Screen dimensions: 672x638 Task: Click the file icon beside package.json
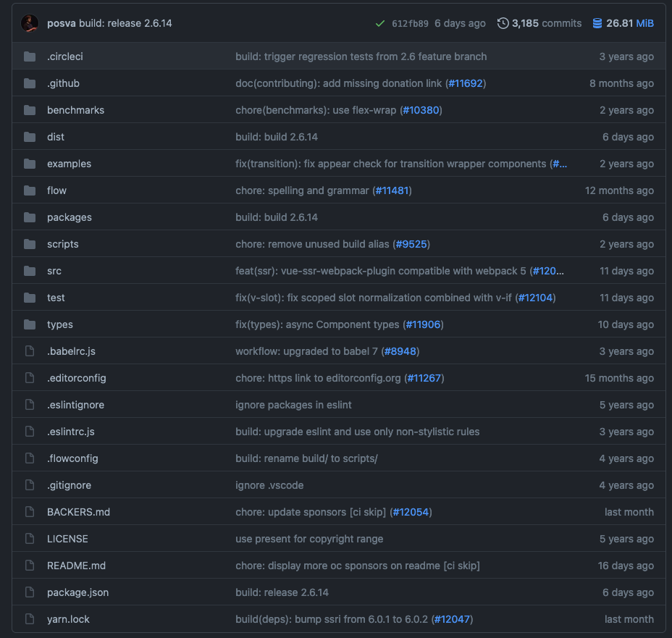(x=30, y=592)
